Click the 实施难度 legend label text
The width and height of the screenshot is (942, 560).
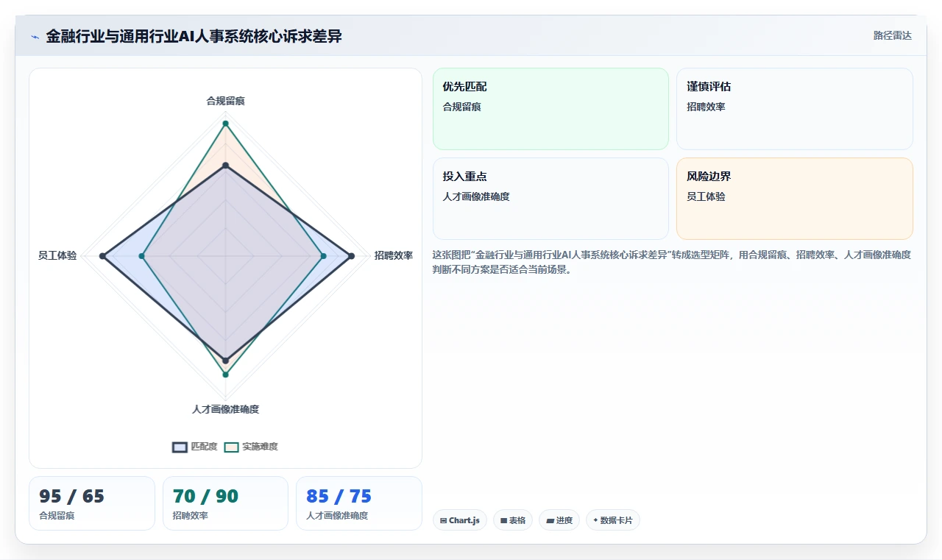(x=261, y=447)
